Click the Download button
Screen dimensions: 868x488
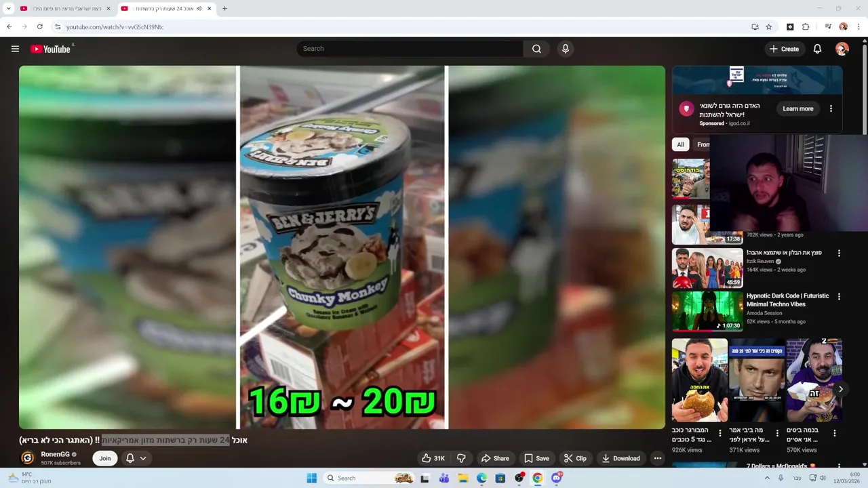pos(620,458)
